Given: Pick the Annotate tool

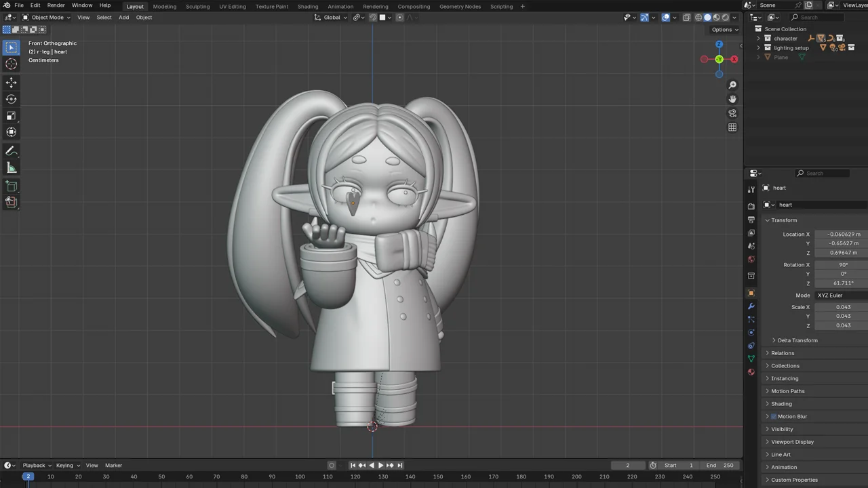Looking at the screenshot, I should [x=11, y=150].
